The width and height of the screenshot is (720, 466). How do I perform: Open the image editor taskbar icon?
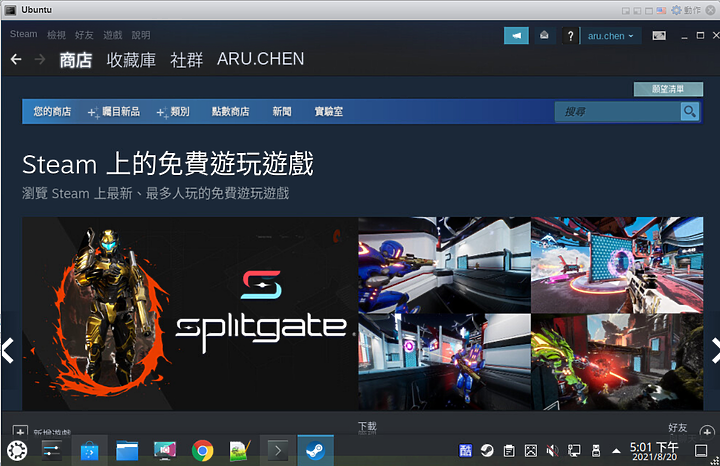coord(240,451)
